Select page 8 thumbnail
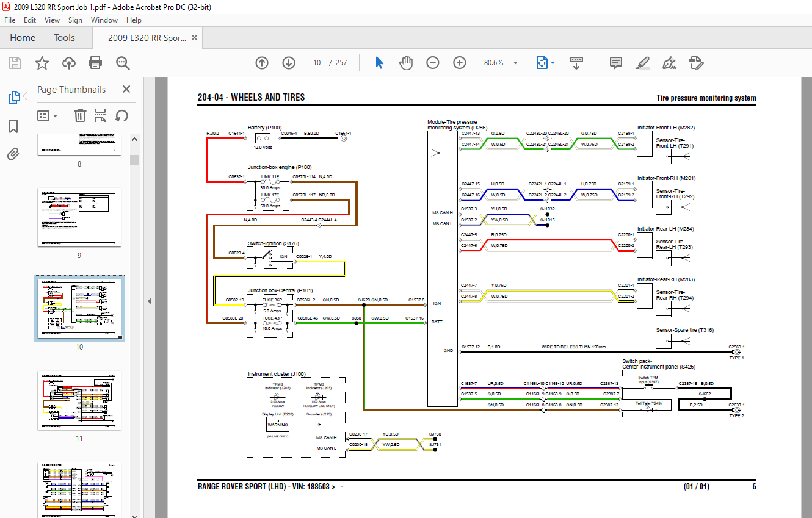This screenshot has height=518, width=812. tap(79, 145)
